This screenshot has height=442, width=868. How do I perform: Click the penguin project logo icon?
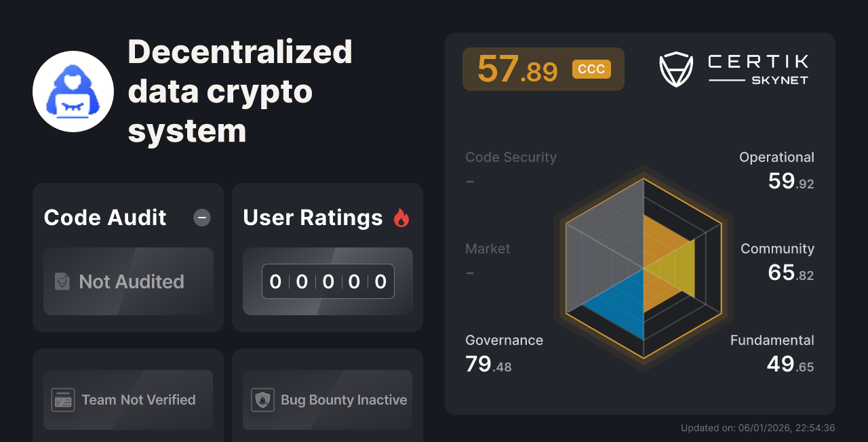(73, 91)
